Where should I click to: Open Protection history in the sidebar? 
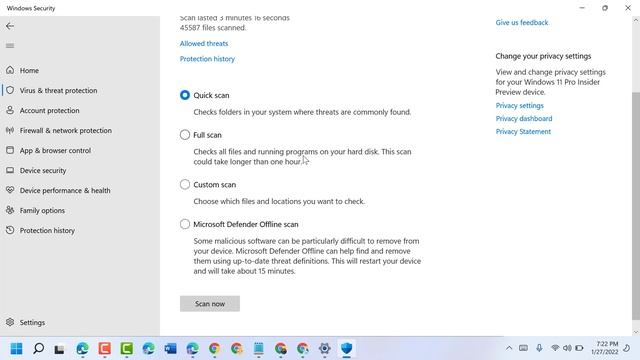point(47,231)
